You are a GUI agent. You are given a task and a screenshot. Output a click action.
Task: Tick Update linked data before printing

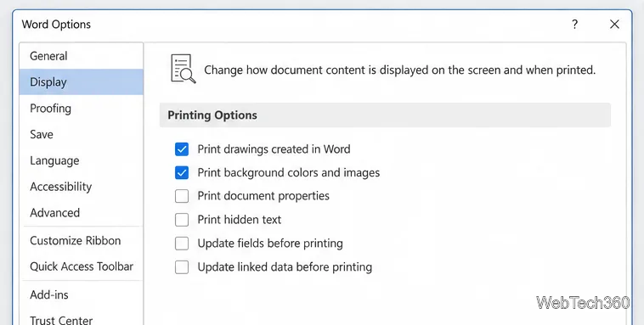coord(182,267)
